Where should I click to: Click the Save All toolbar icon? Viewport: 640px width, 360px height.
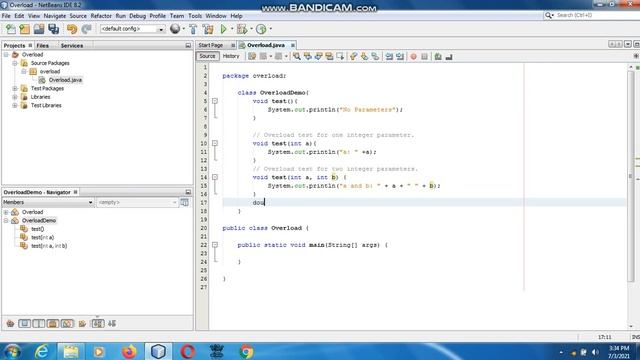tap(53, 29)
